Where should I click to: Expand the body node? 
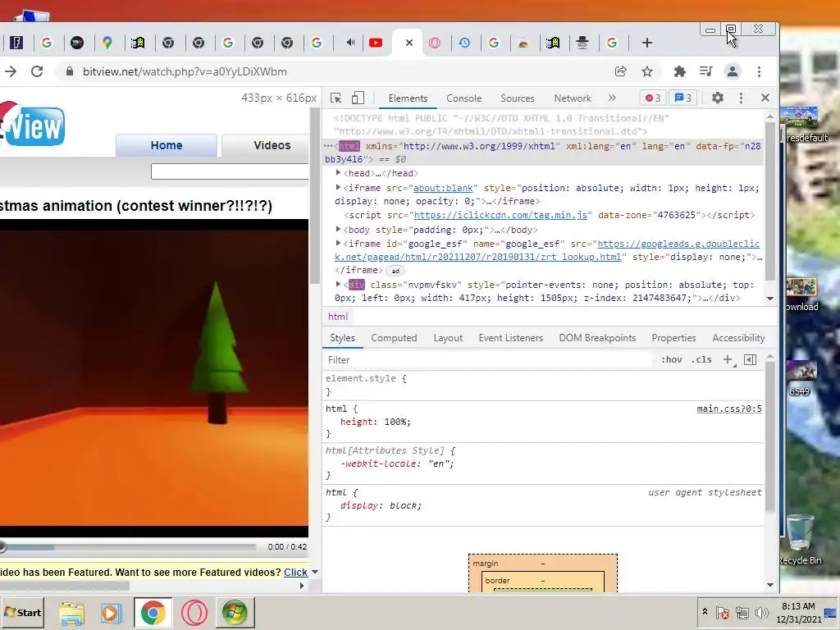click(338, 229)
